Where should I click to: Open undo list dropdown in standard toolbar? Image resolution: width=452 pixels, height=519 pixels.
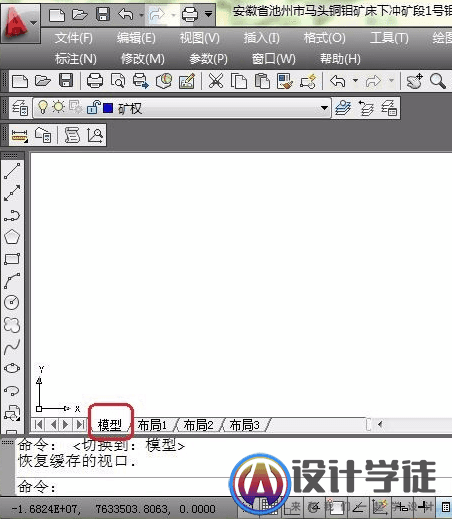point(355,81)
